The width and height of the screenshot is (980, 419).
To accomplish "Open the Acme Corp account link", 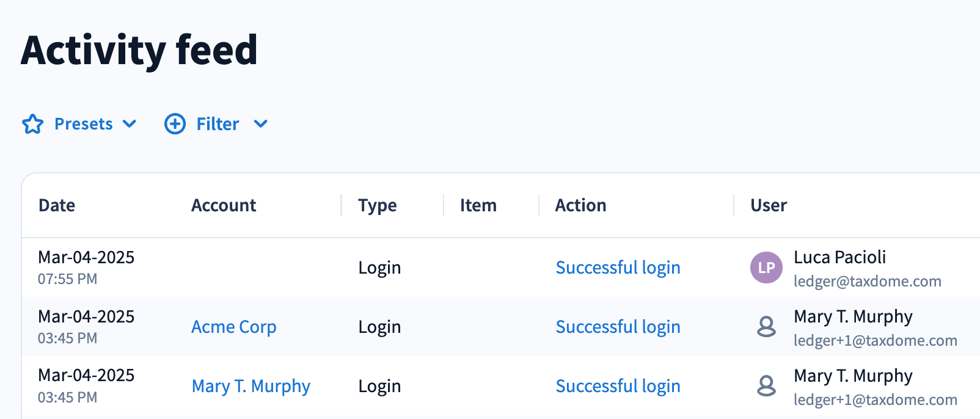I will point(234,327).
